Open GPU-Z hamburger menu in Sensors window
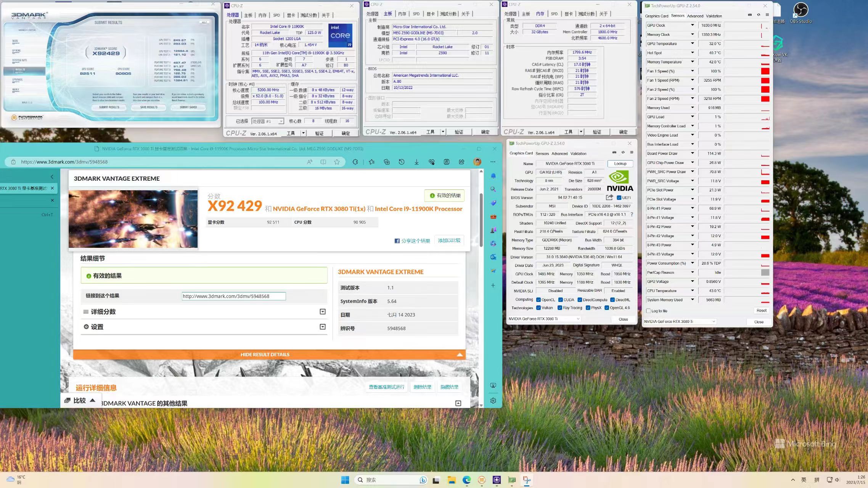This screenshot has height=488, width=868. point(767,15)
